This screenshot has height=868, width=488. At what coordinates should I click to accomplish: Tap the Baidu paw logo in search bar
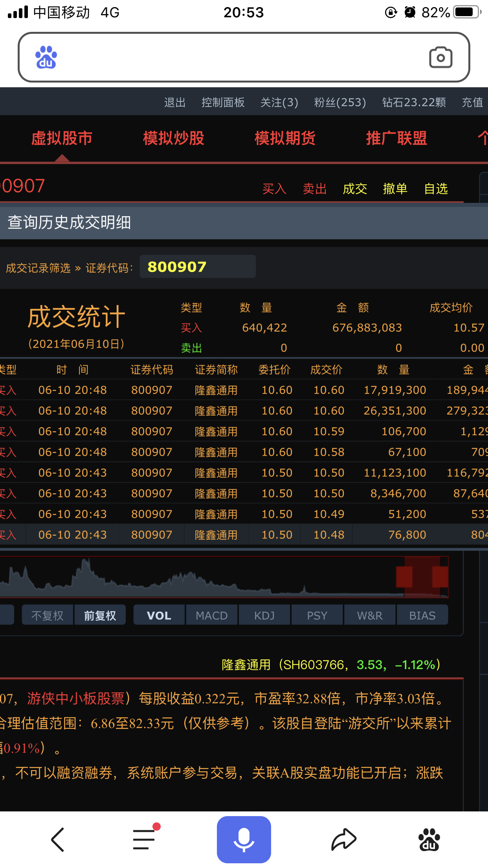[46, 57]
